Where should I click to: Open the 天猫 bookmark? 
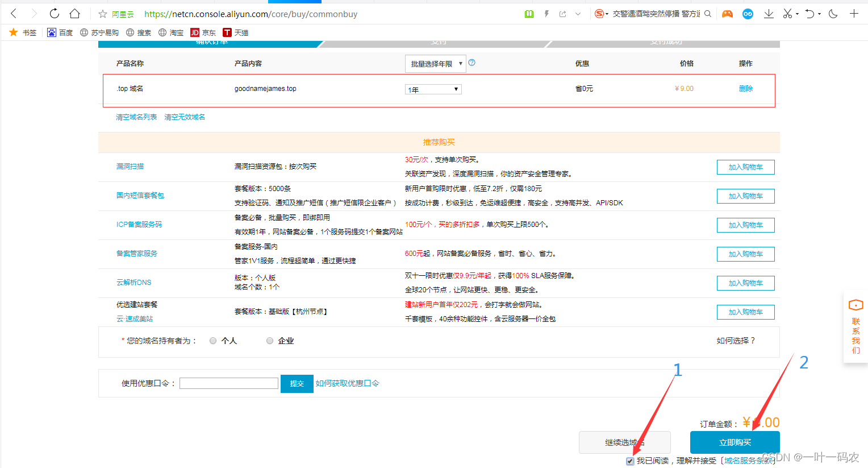point(236,32)
